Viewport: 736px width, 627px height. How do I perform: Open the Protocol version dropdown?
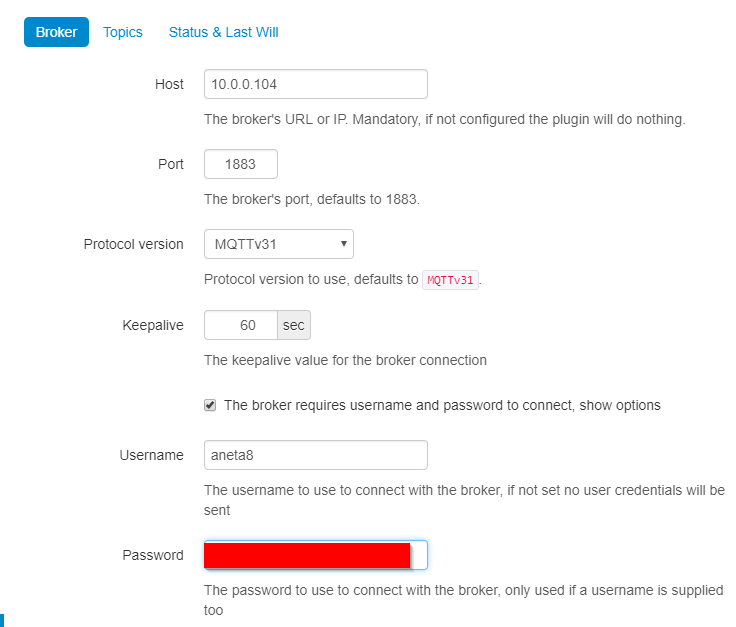(x=278, y=244)
